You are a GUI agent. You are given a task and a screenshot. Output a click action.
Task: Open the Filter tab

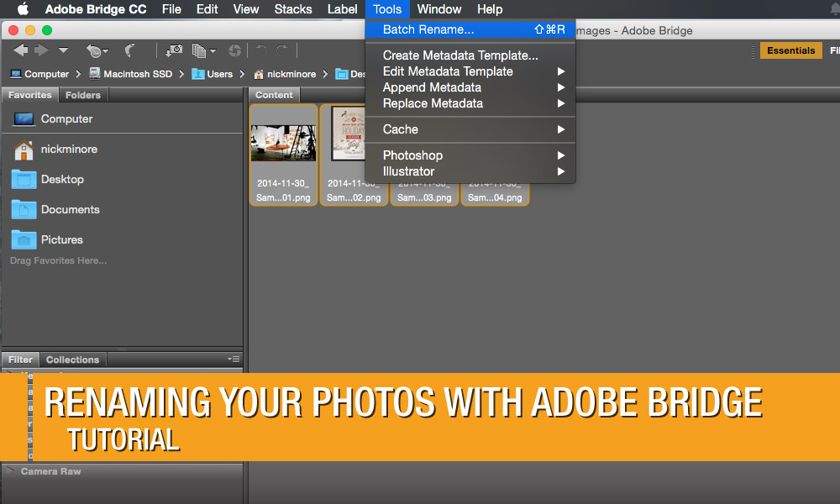(20, 360)
